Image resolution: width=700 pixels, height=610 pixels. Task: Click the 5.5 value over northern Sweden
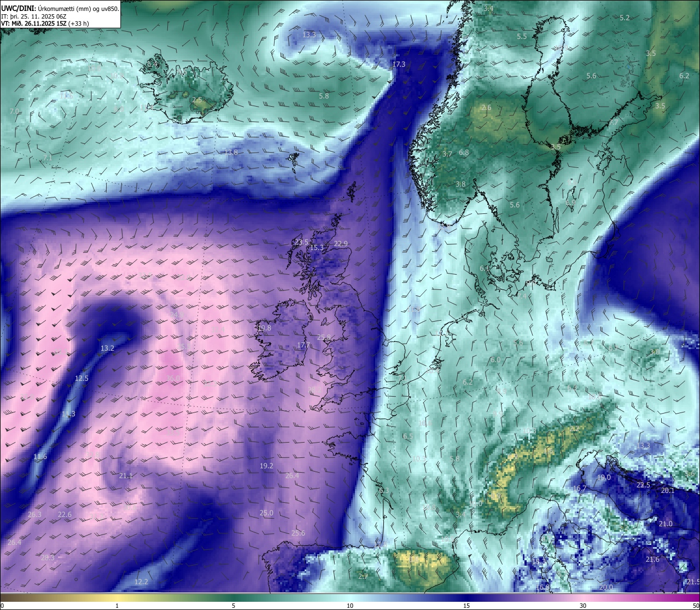point(522,36)
